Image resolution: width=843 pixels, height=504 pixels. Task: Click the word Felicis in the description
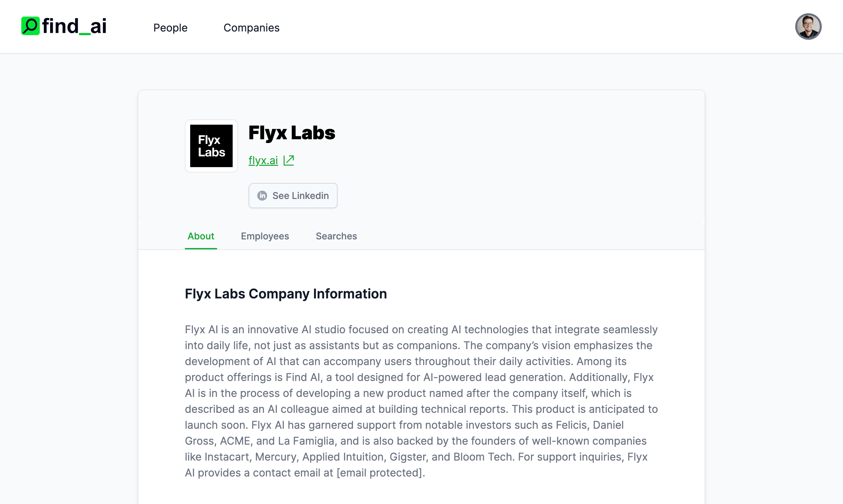click(572, 425)
